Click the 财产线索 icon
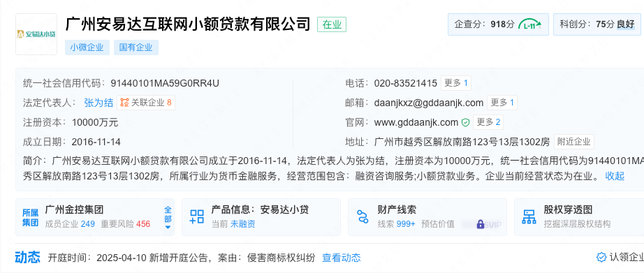 (x=363, y=216)
